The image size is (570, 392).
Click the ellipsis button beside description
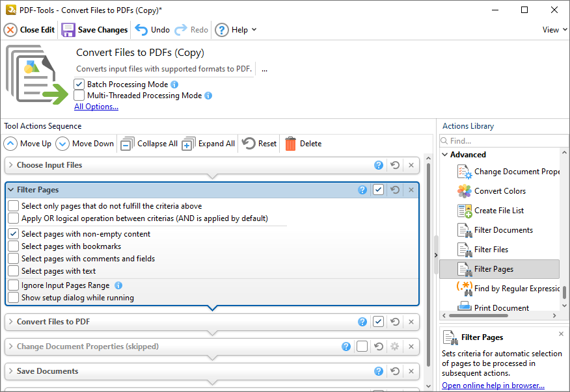264,70
